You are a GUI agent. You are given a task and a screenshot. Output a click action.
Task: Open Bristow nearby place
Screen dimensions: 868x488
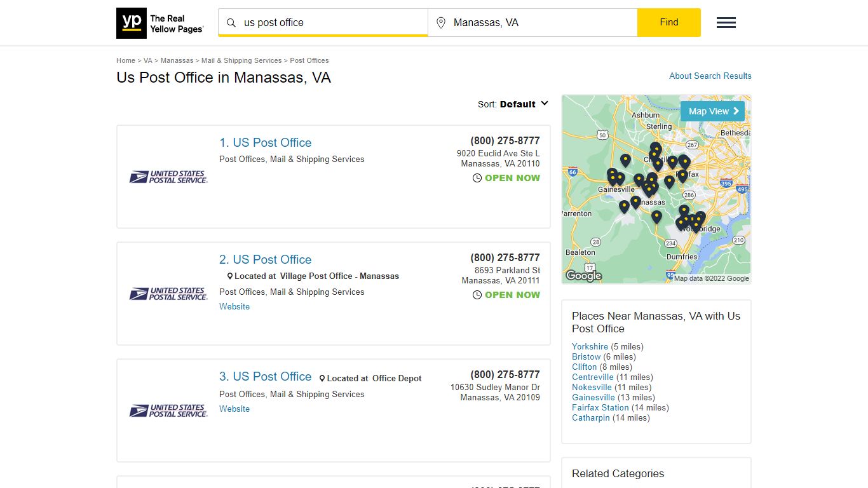[586, 356]
